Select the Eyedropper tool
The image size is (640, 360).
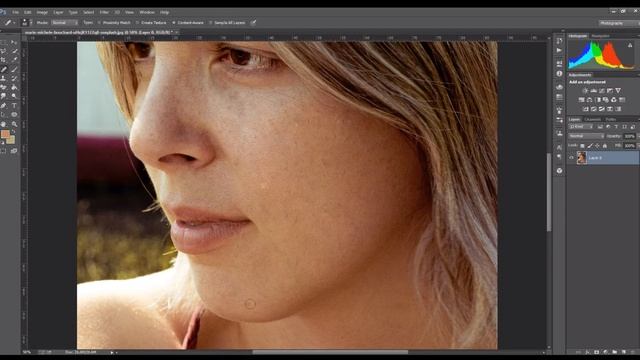pyautogui.click(x=14, y=60)
